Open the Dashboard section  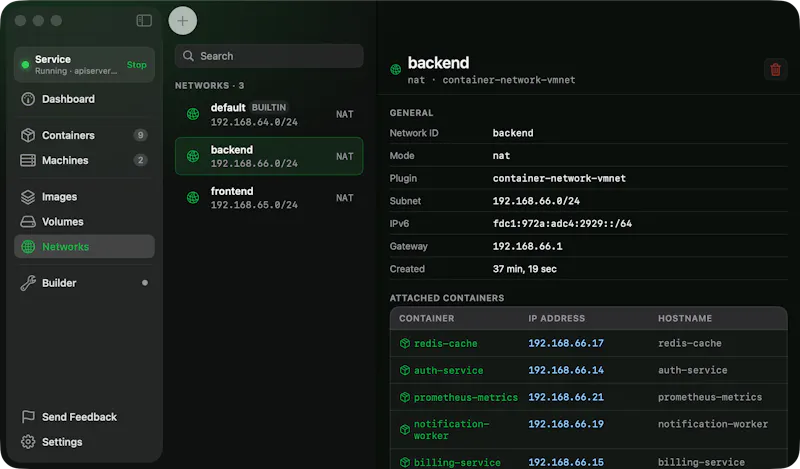coord(84,99)
